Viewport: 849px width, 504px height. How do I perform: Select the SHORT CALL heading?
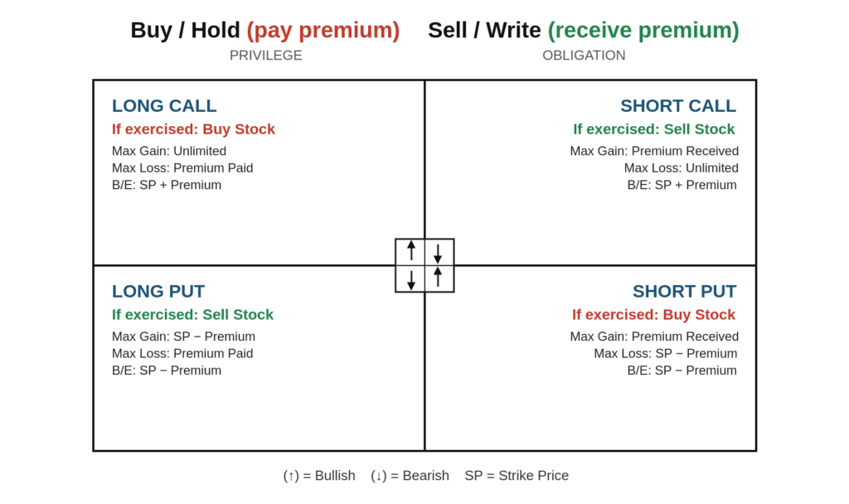pyautogui.click(x=678, y=105)
